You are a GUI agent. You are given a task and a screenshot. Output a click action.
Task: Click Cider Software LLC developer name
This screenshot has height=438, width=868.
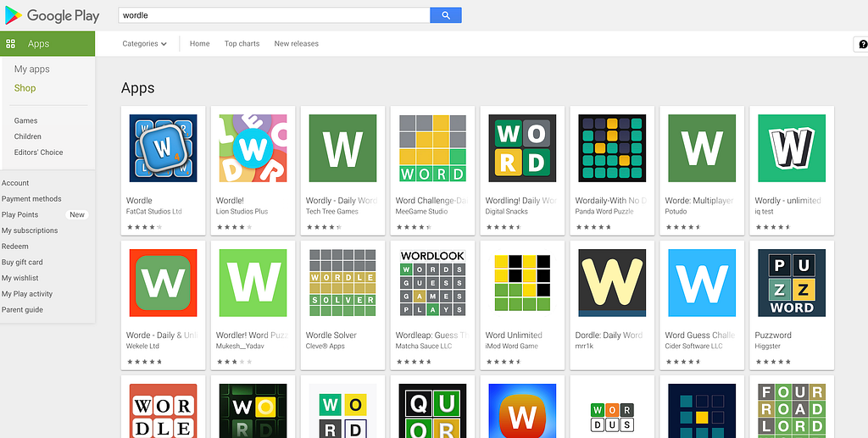(694, 347)
